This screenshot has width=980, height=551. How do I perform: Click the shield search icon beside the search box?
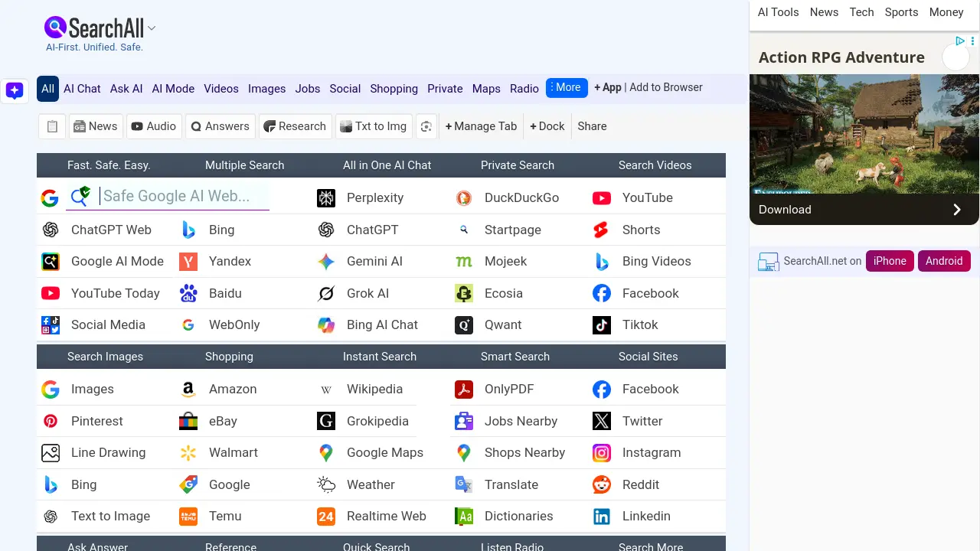coord(80,196)
